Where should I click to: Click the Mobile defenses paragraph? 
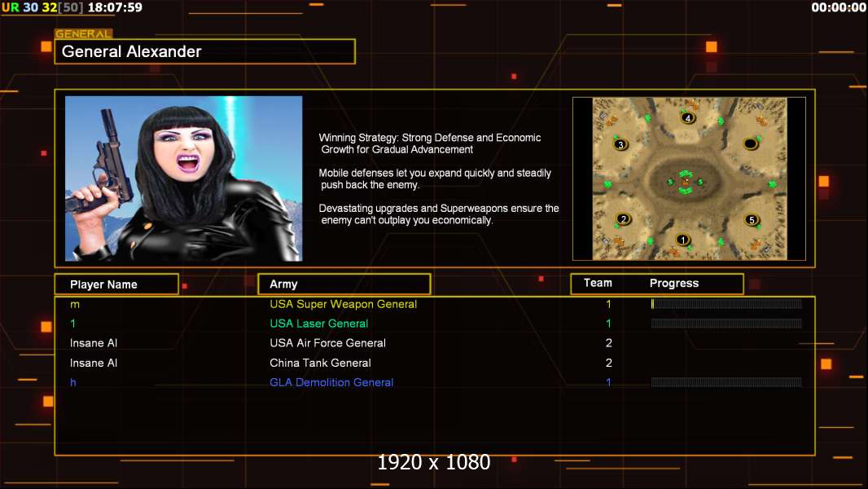(435, 178)
